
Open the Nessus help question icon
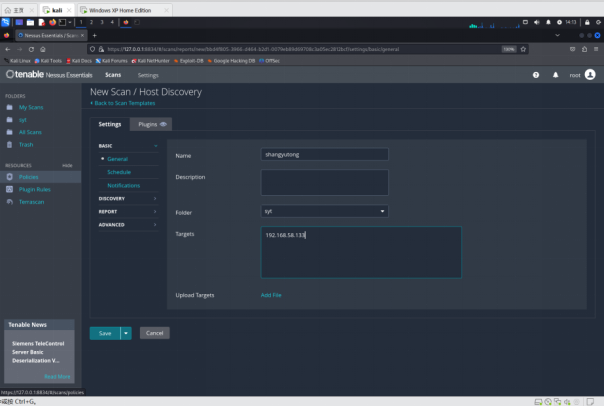coord(536,75)
